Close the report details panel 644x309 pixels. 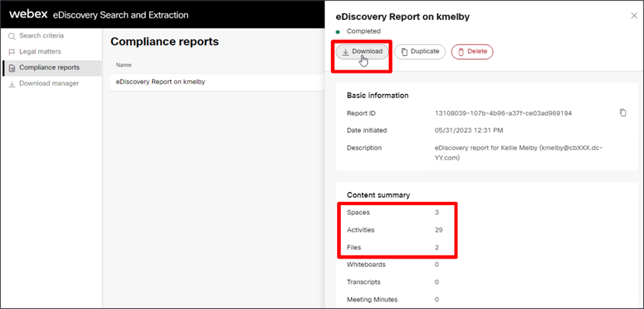633,15
